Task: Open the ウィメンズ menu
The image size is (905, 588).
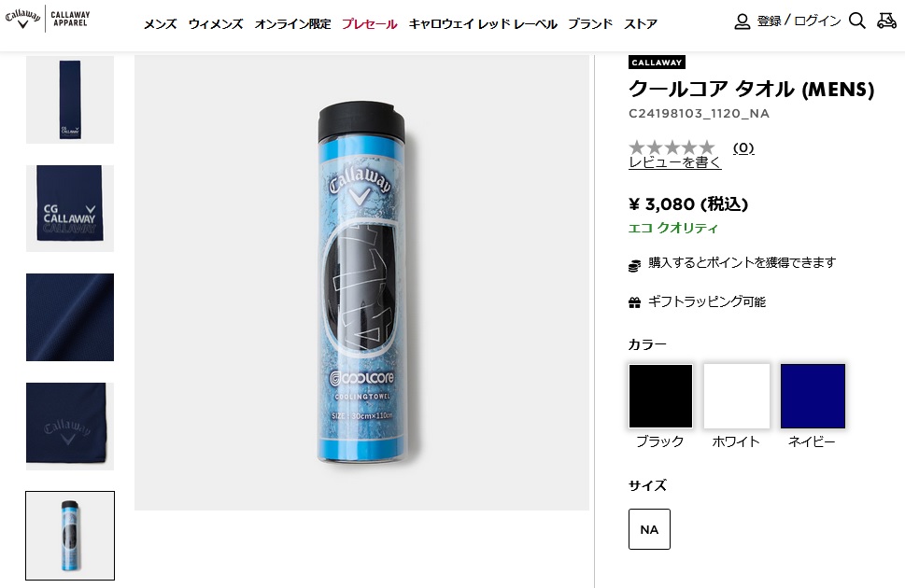Action: 216,24
